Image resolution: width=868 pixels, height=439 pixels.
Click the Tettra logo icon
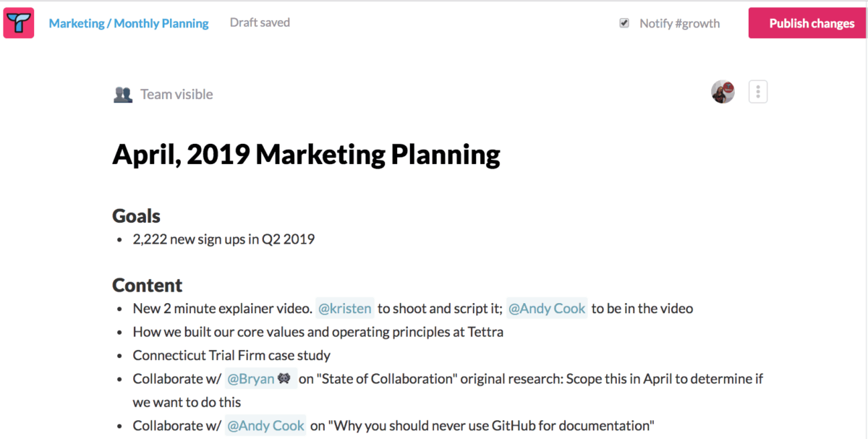(19, 23)
